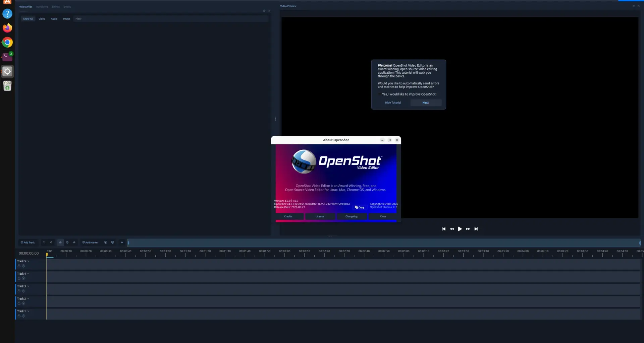Click the yellow playhead marker on ruler
Screen dimensions: 644x343
click(47, 255)
